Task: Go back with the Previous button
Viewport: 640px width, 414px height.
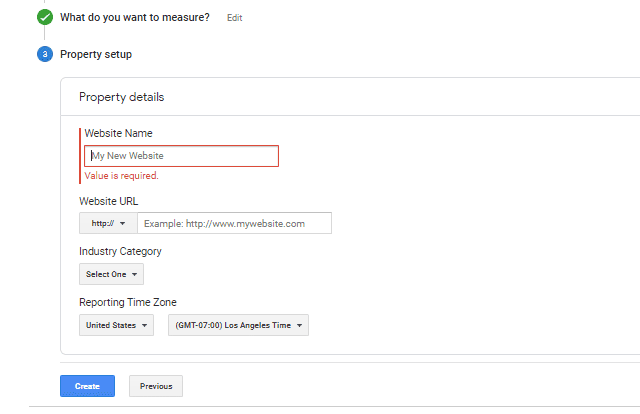Action: (x=156, y=386)
